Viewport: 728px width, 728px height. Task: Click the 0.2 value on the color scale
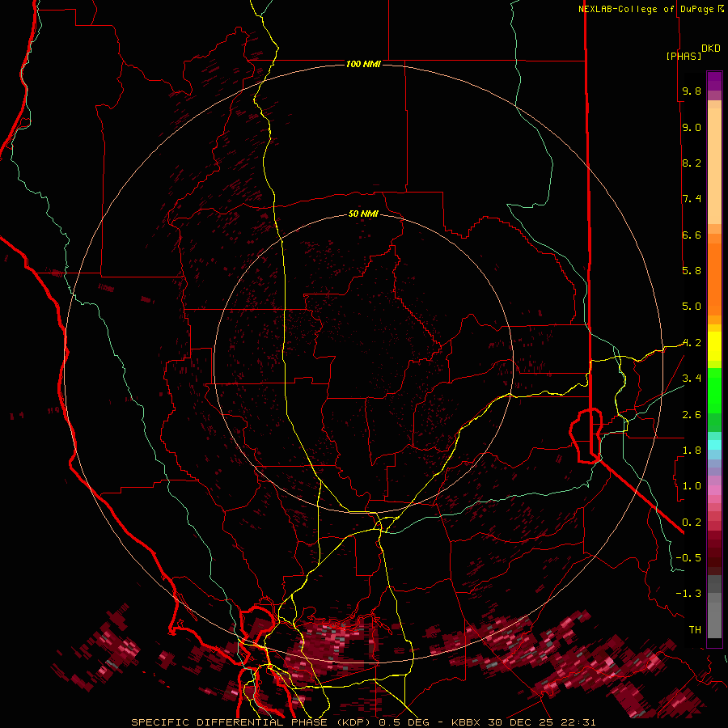(692, 522)
